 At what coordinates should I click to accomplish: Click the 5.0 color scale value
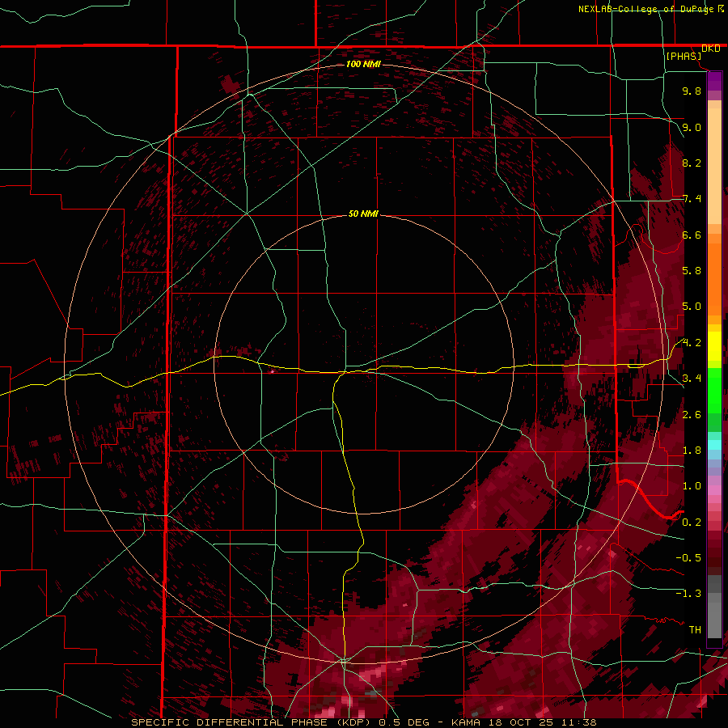692,307
